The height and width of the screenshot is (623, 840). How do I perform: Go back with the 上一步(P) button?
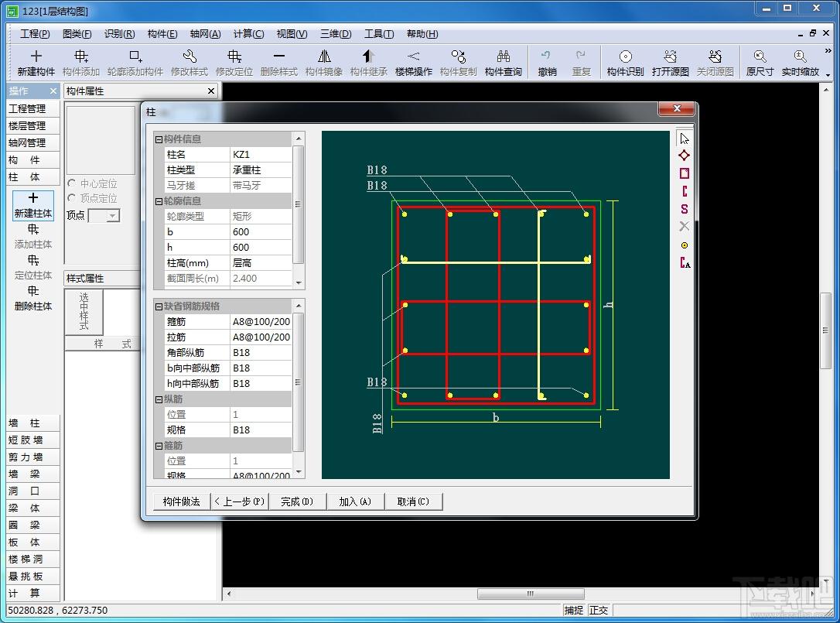[240, 501]
